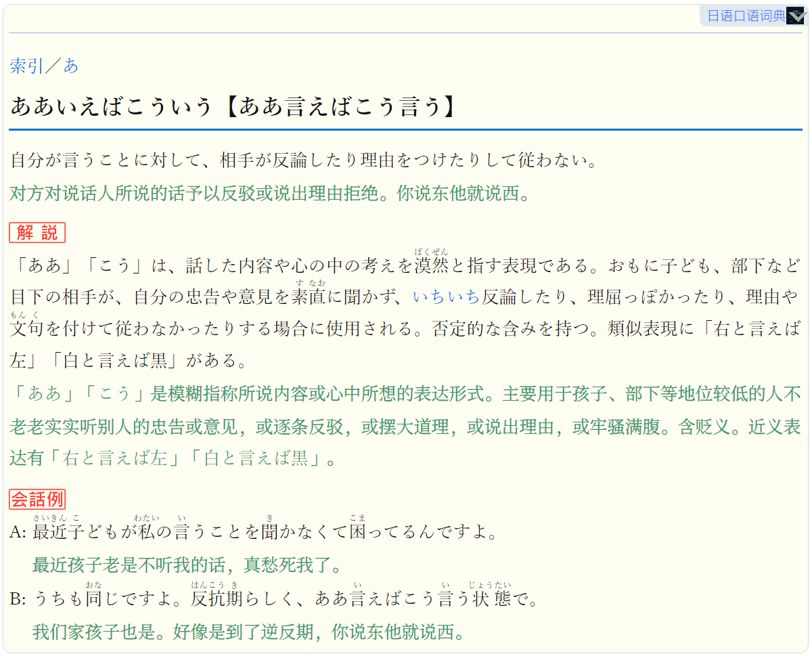Open the 日语口语词典 dictionary title label

(746, 16)
